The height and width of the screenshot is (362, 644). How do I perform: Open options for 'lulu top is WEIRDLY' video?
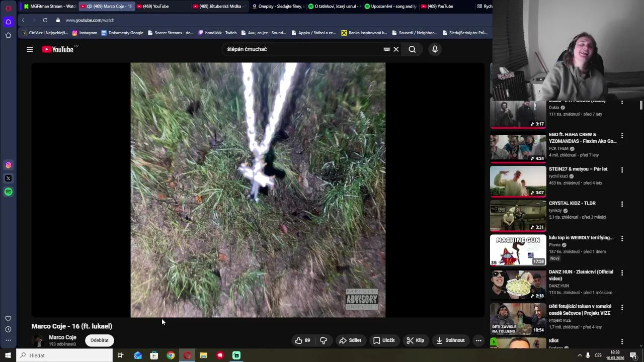coord(622,238)
